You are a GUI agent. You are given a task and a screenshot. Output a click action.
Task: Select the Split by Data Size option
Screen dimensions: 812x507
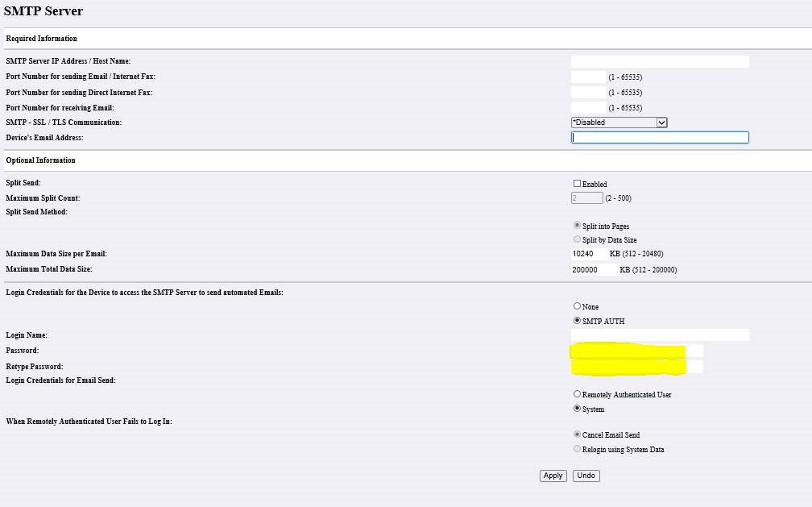click(x=577, y=239)
